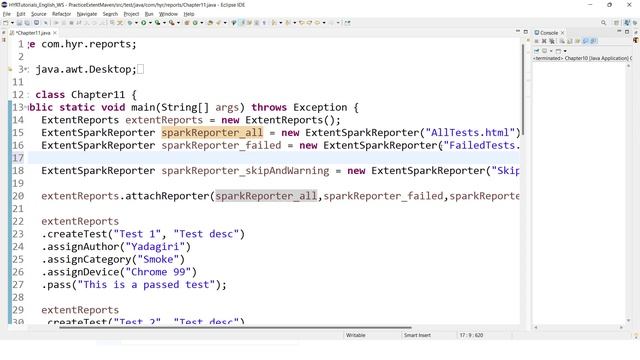Open the External Tools dropdown arrow
This screenshot has width=640, height=360.
[x=178, y=23]
